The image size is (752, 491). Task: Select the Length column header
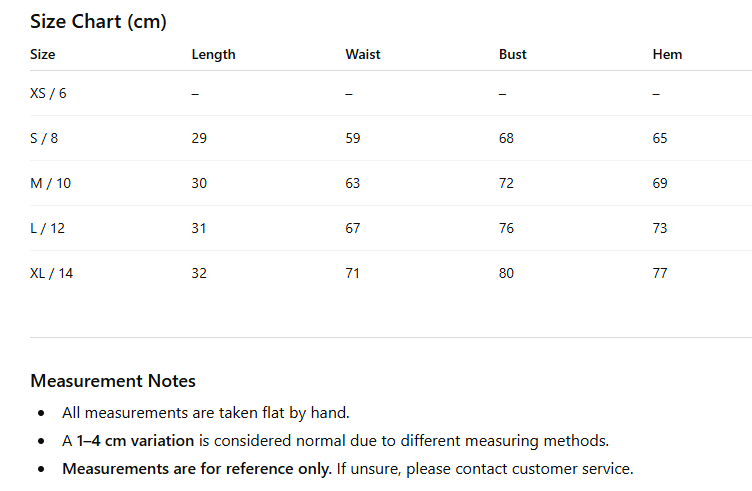[213, 54]
